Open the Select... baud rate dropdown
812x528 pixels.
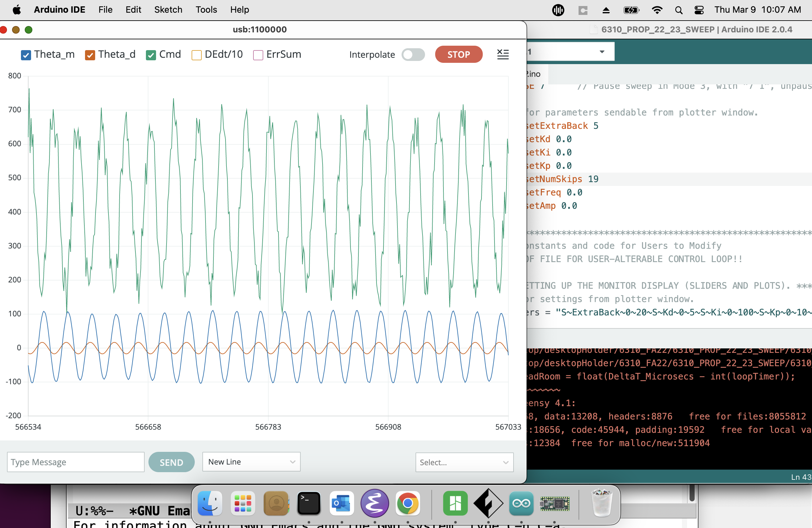464,462
